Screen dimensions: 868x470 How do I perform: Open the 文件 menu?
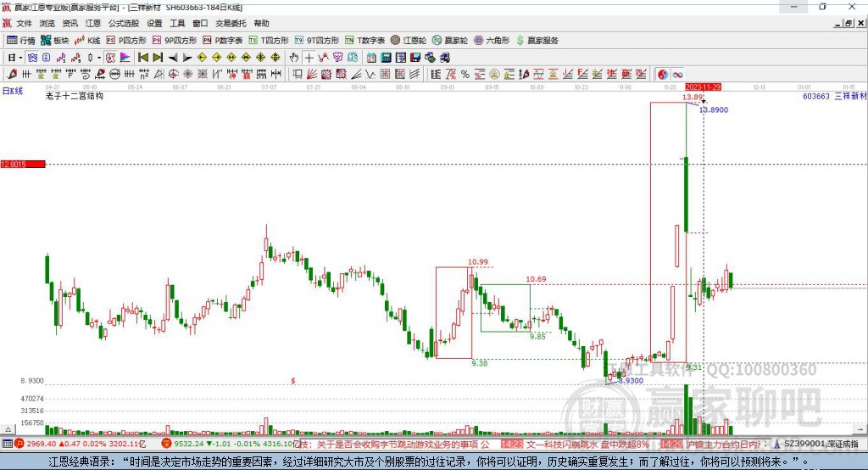pos(25,23)
